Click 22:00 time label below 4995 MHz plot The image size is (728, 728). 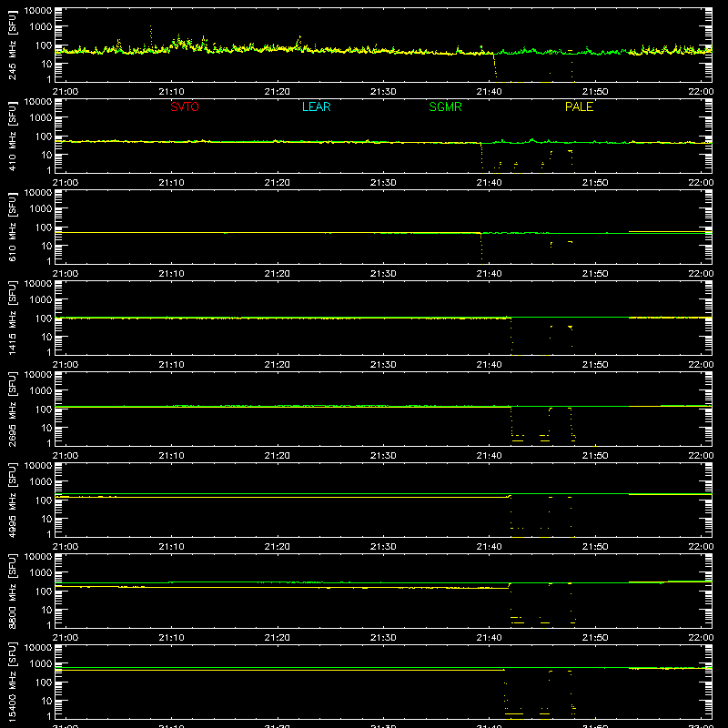(x=701, y=547)
